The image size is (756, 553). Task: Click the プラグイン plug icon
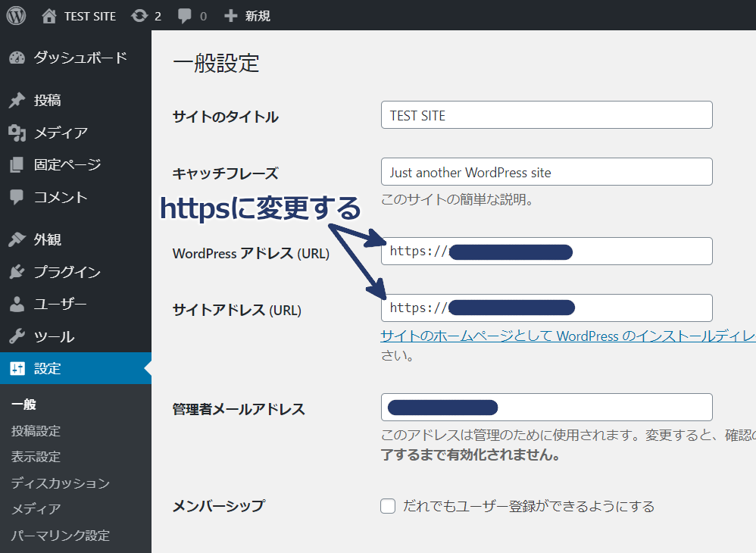[x=17, y=272]
